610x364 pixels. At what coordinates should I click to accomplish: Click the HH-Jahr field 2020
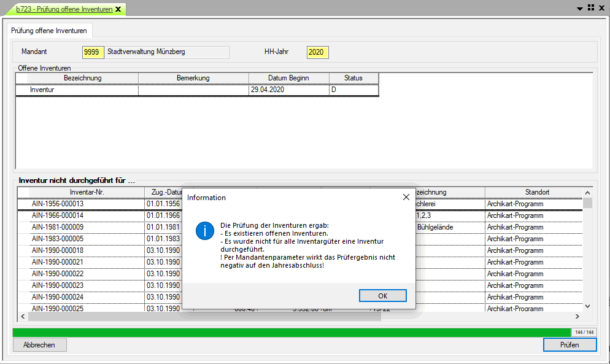click(x=317, y=52)
